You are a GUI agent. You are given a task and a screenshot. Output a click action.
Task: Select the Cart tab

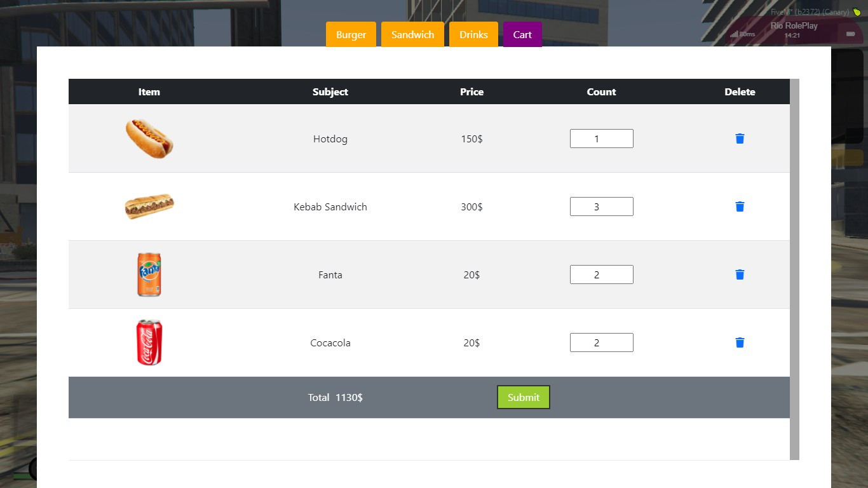(x=522, y=34)
